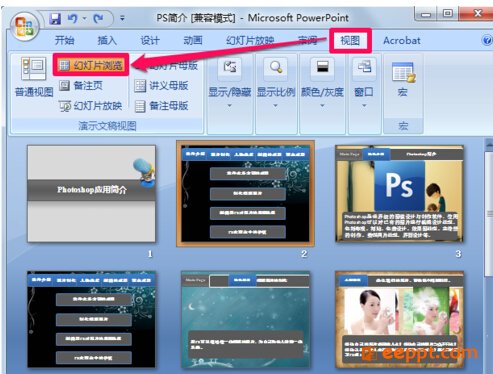The image size is (493, 374).
Task: Click the 窗口 windows icon
Action: pyautogui.click(x=364, y=68)
